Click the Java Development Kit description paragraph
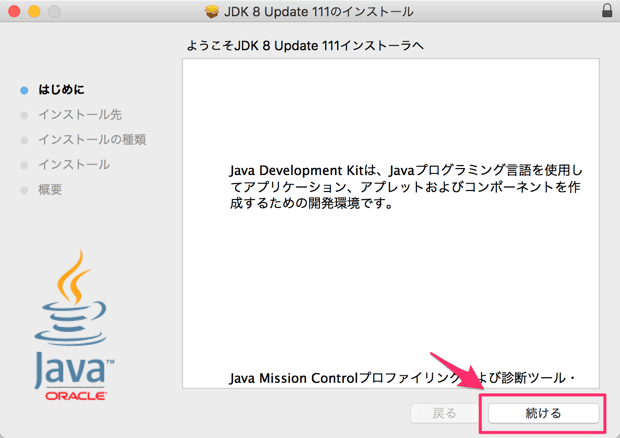Viewport: 620px width, 438px height. coord(406,187)
